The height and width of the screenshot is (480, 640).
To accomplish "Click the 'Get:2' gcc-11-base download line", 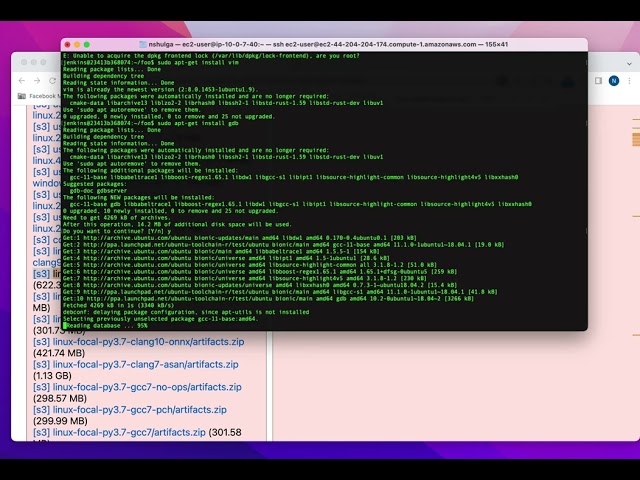I will click(284, 244).
